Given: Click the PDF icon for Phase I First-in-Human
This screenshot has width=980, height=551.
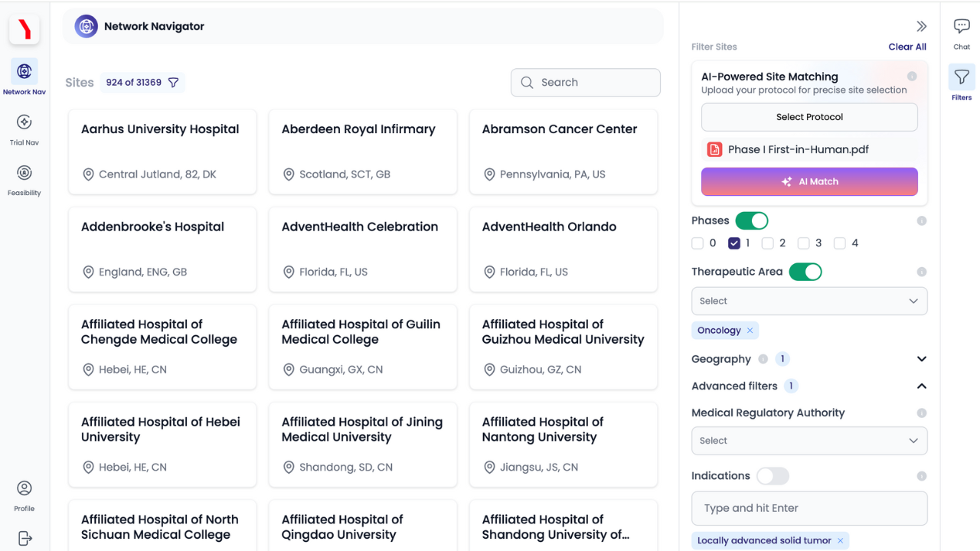Looking at the screenshot, I should [714, 149].
